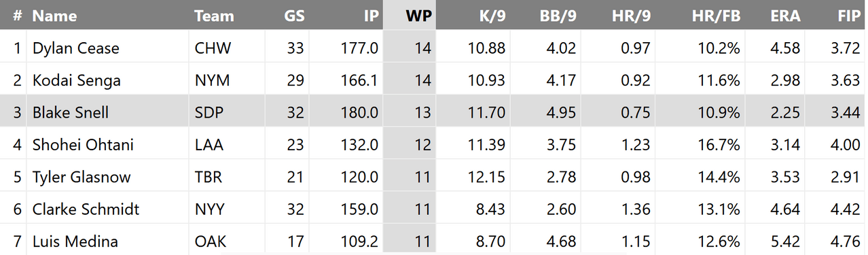
Task: Open Clarke Schmidt player page
Action: (x=86, y=209)
